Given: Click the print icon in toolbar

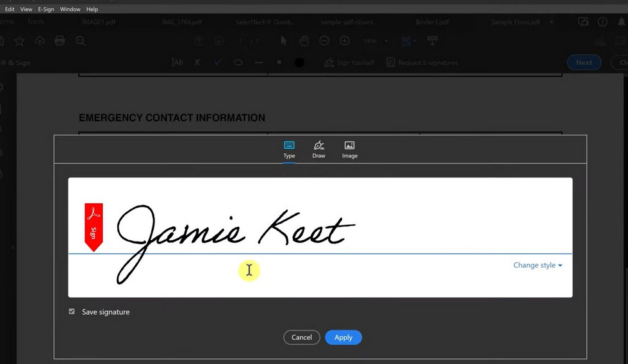Looking at the screenshot, I should click(60, 41).
